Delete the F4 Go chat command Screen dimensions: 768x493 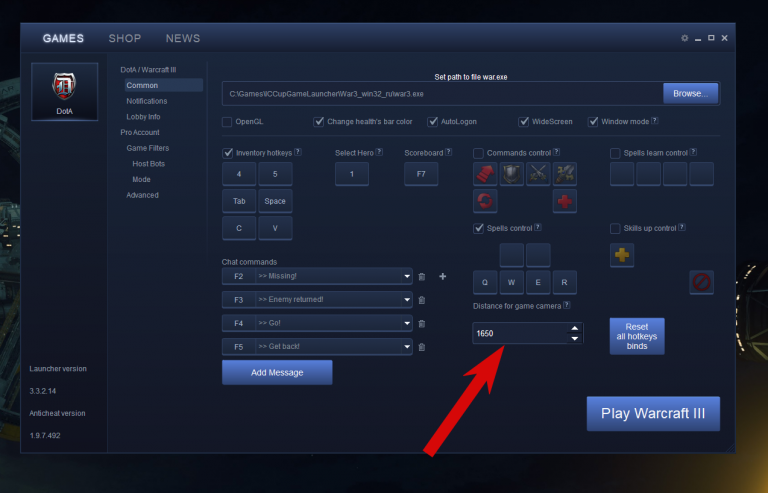tap(422, 324)
